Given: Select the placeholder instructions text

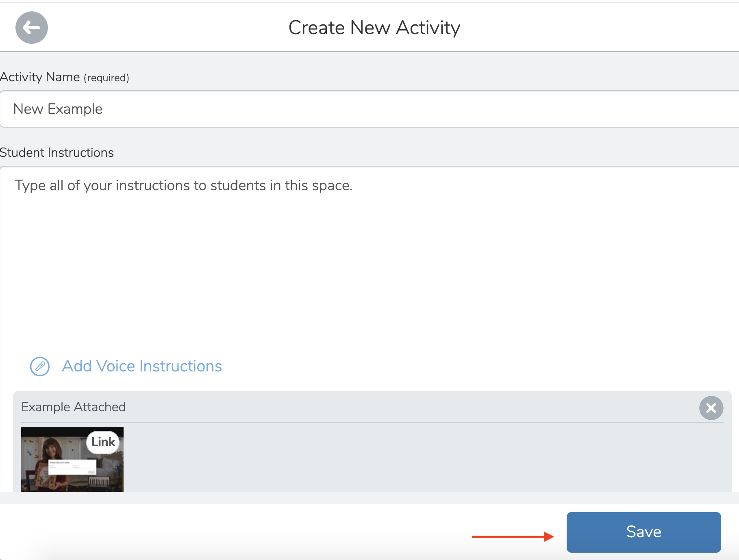Looking at the screenshot, I should tap(183, 185).
